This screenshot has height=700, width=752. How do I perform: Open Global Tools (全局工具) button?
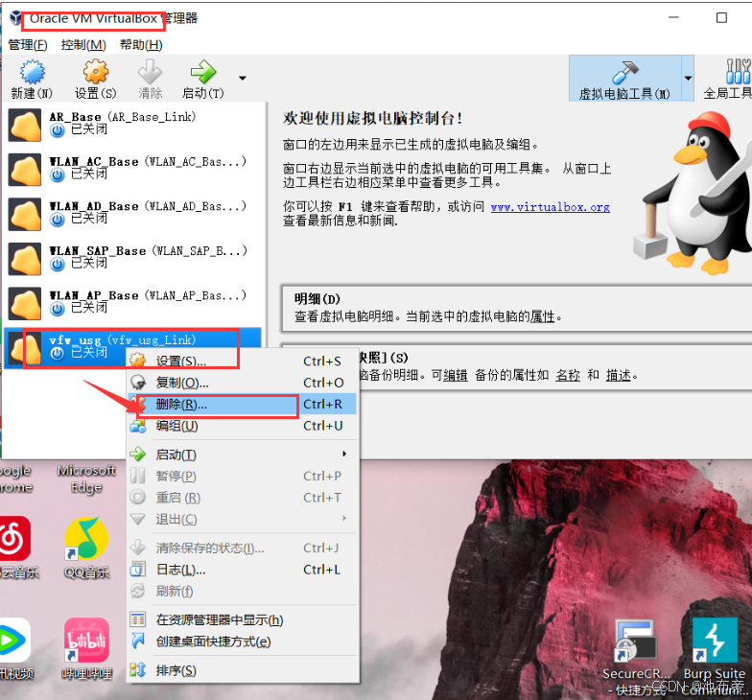click(727, 79)
